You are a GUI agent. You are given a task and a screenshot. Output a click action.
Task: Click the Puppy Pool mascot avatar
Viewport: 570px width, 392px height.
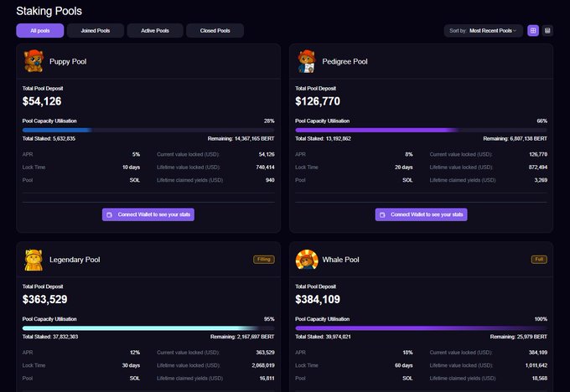click(x=34, y=61)
